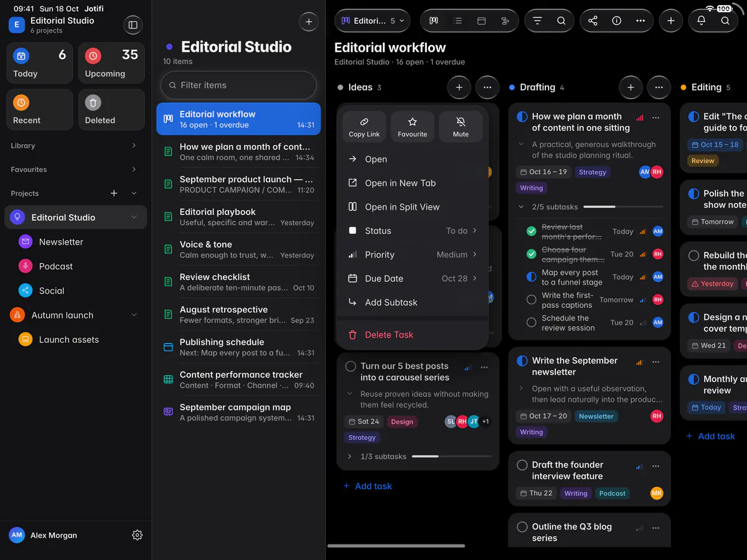
Task: Check the Write the first-pass captions subtask
Action: click(x=532, y=300)
